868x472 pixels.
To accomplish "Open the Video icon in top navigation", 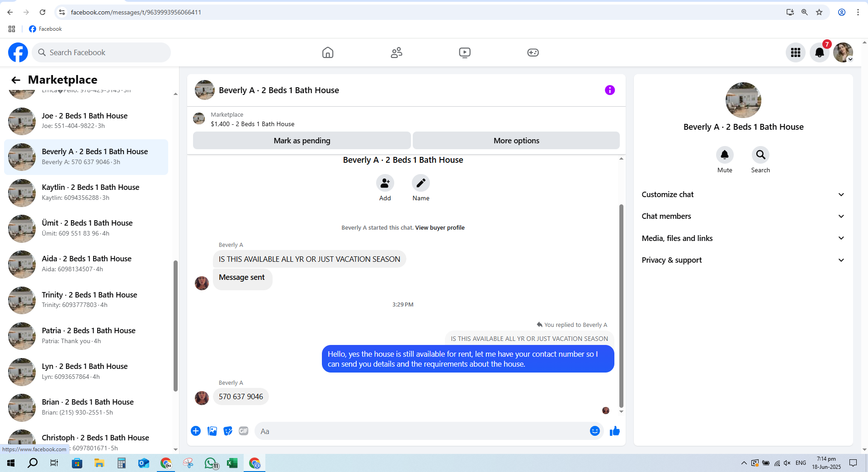I will [465, 52].
